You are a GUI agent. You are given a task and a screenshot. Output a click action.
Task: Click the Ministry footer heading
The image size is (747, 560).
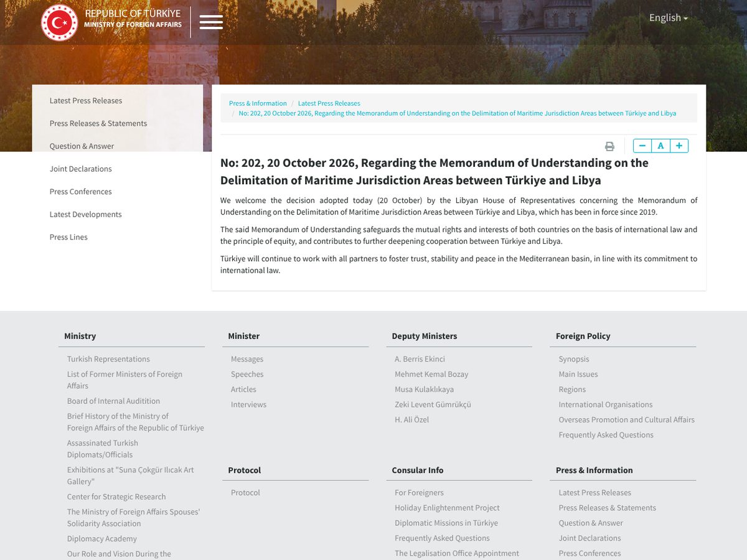[x=80, y=336]
